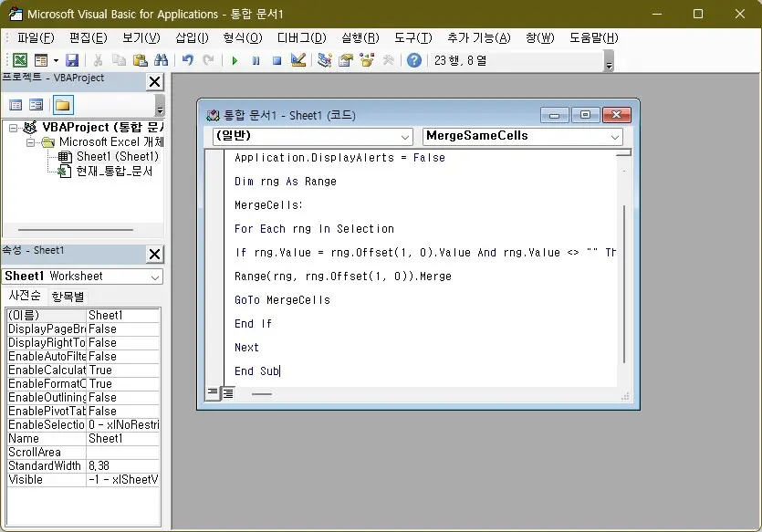Click the Cut scissors icon
This screenshot has width=762, height=532.
[x=99, y=60]
